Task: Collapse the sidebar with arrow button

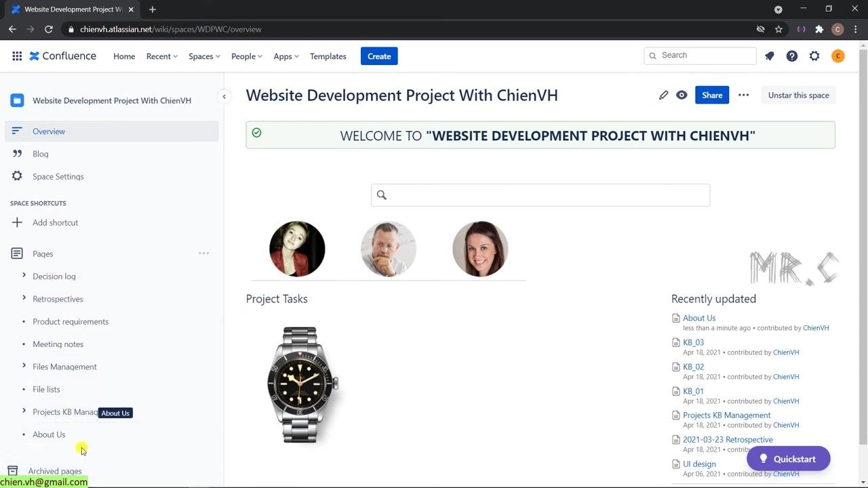Action: 224,96
